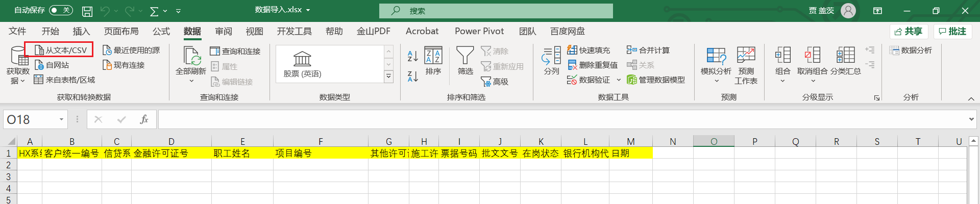Open the user account avatar
The height and width of the screenshot is (204, 980).
(848, 11)
